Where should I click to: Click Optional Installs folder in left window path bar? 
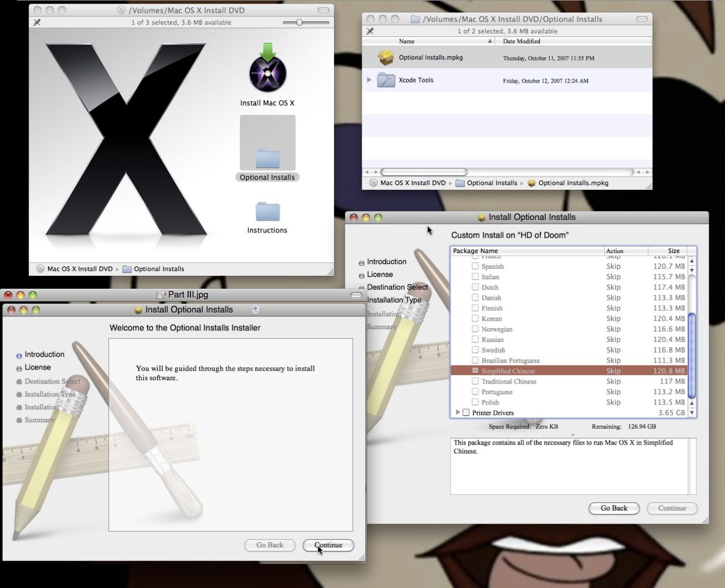[x=154, y=269]
